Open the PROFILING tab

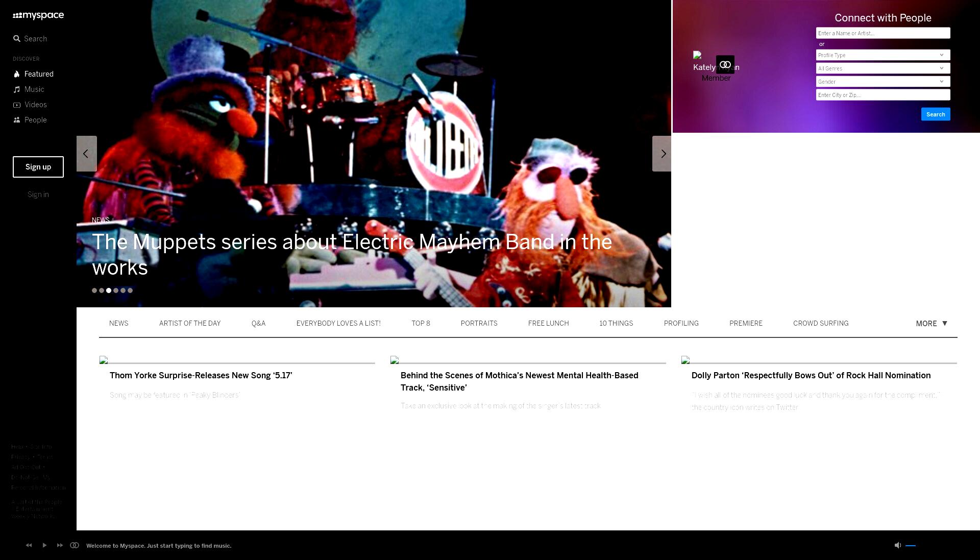(681, 323)
